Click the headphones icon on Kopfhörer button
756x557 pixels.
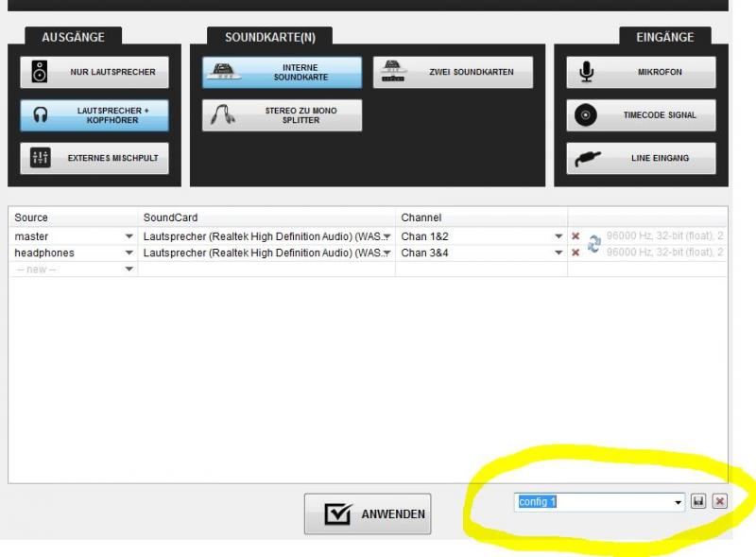[41, 114]
